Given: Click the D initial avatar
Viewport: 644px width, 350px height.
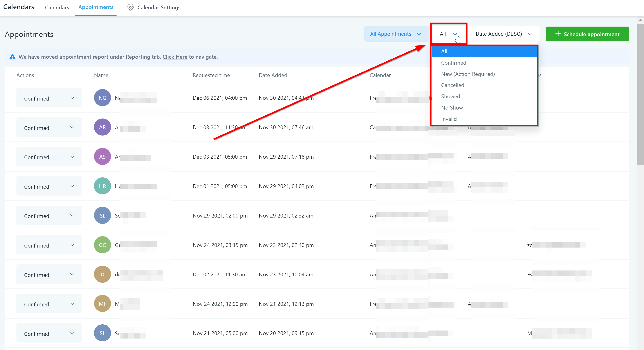Looking at the screenshot, I should pos(102,274).
